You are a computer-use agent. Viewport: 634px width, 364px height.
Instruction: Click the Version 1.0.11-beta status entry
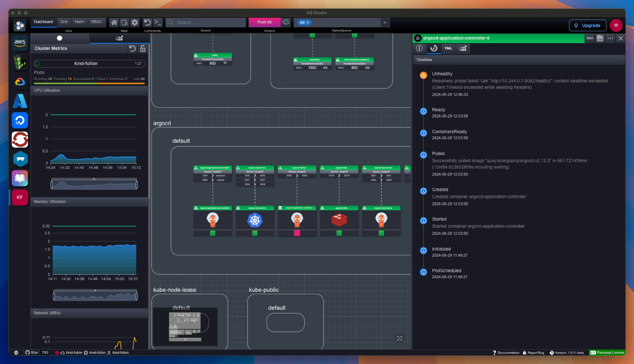567,353
